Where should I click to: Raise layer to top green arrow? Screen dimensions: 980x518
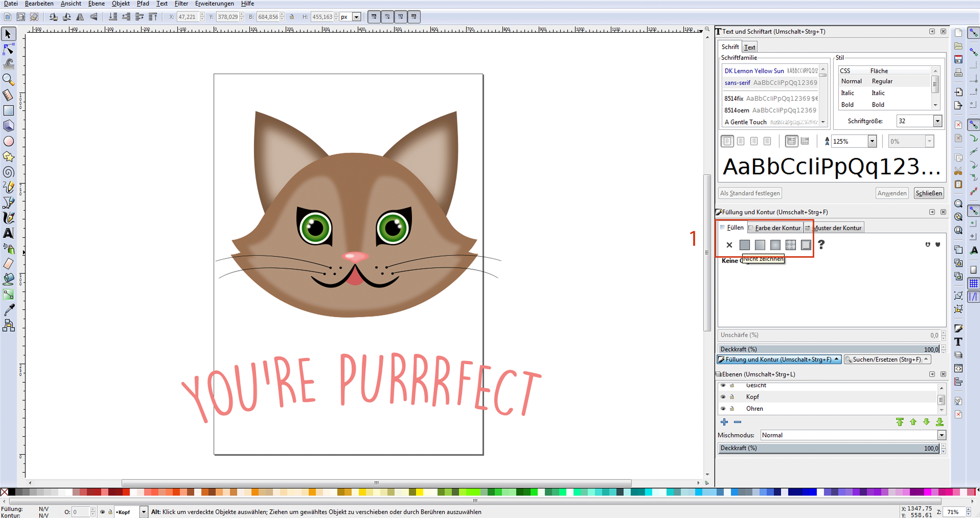click(900, 422)
